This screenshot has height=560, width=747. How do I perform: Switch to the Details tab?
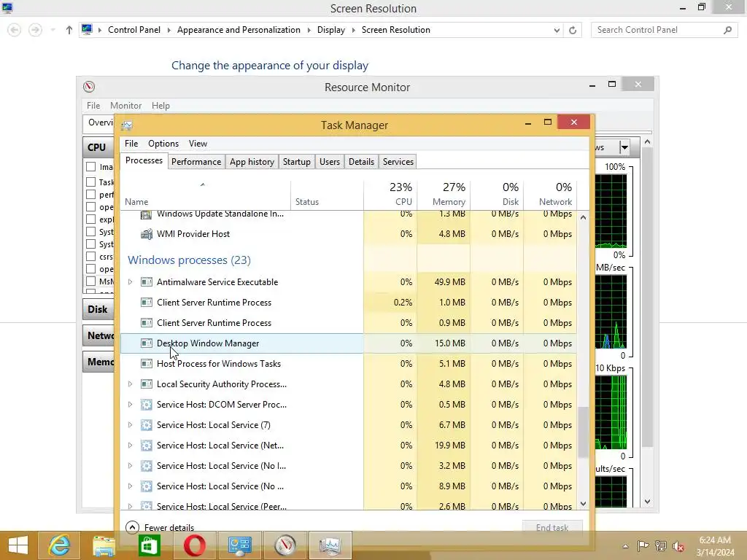click(362, 162)
